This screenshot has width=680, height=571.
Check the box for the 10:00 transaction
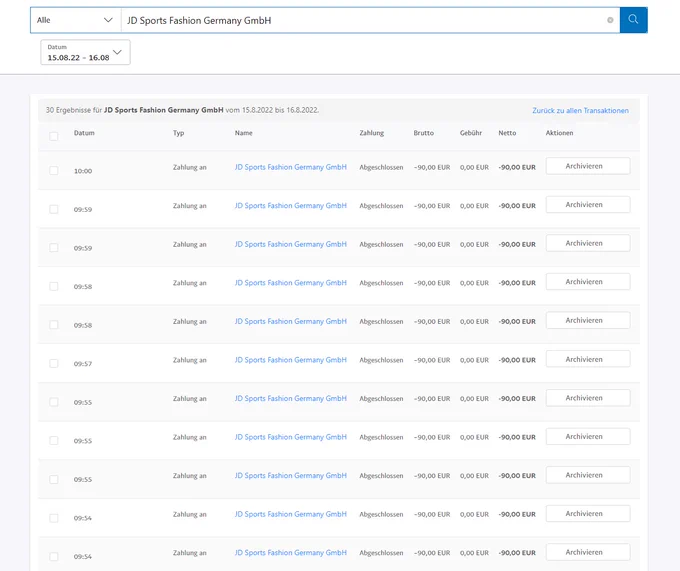[x=54, y=170]
